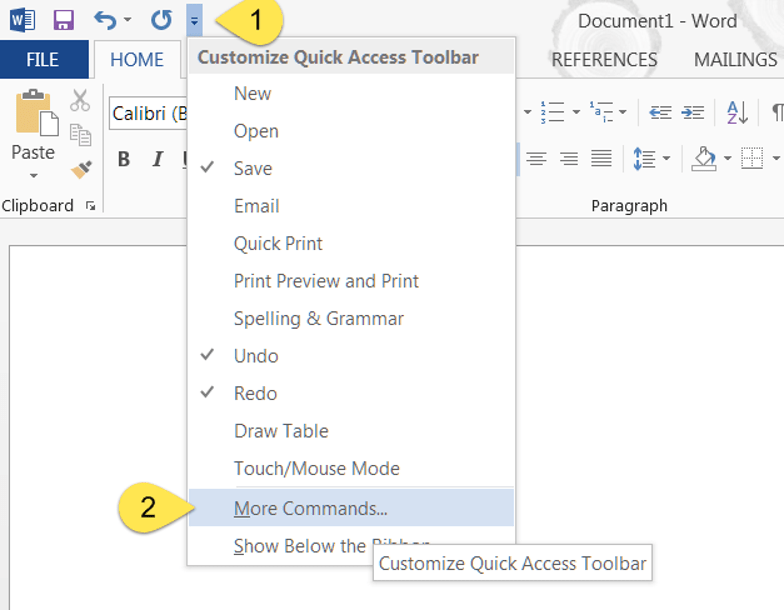Click the Sort A-Z icon
Viewport: 784px width, 610px height.
click(737, 112)
